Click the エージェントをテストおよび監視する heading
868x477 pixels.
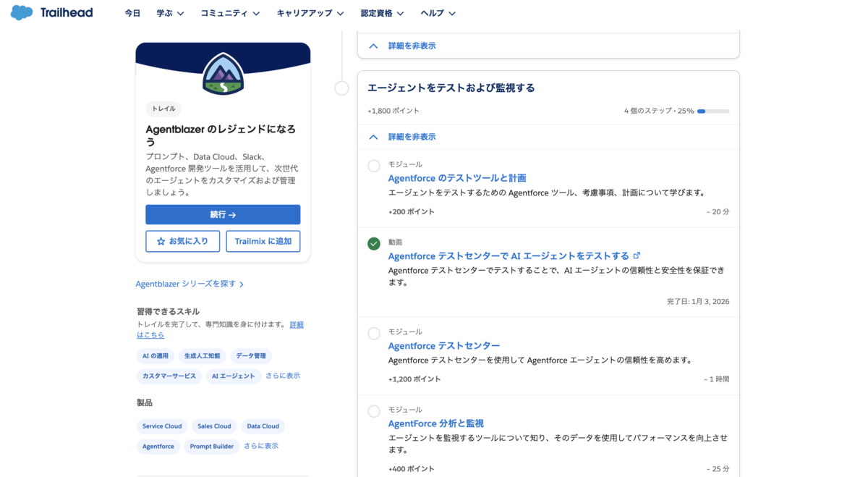click(x=451, y=88)
